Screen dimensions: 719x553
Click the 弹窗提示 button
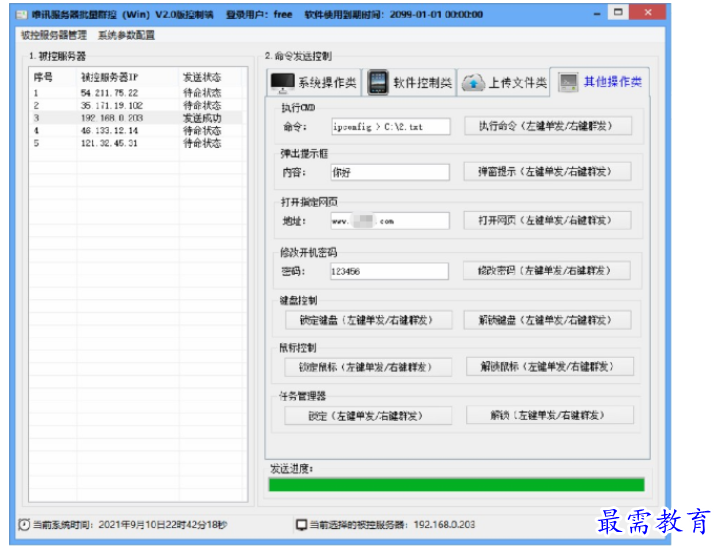click(x=547, y=172)
